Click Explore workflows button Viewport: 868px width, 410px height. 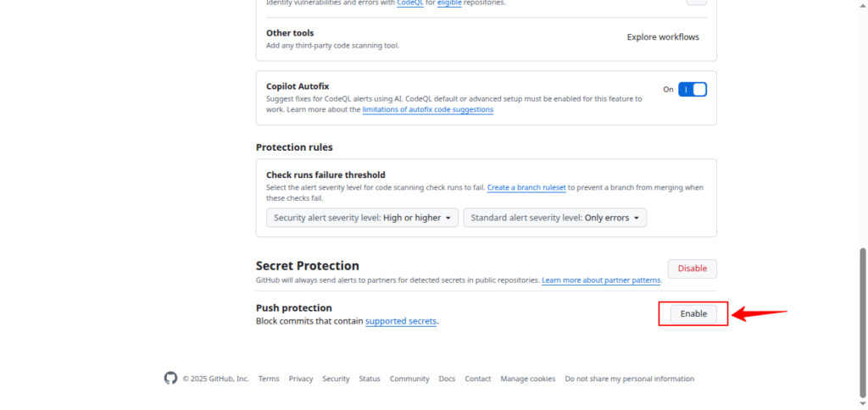pos(663,37)
